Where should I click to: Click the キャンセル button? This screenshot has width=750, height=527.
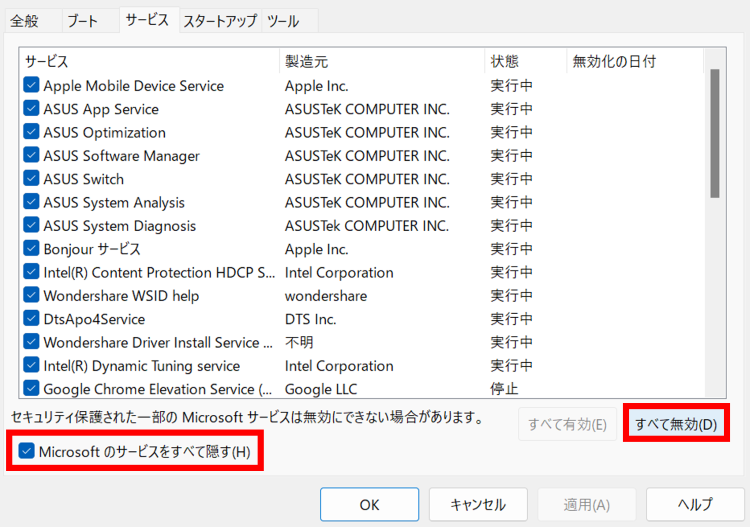478,505
